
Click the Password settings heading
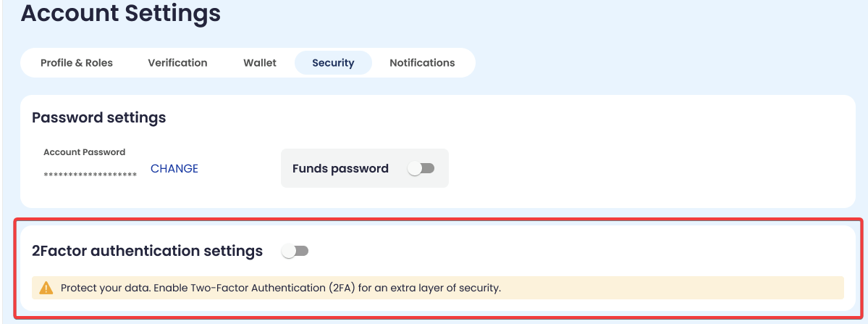tap(99, 117)
